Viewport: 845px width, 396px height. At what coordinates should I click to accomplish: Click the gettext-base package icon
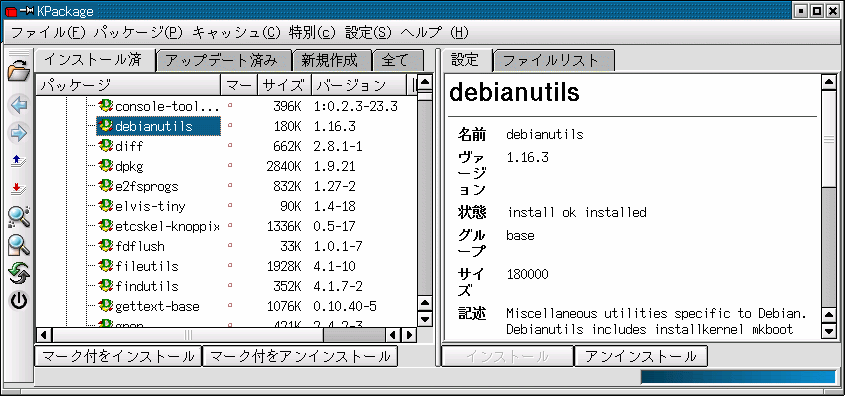pyautogui.click(x=106, y=305)
